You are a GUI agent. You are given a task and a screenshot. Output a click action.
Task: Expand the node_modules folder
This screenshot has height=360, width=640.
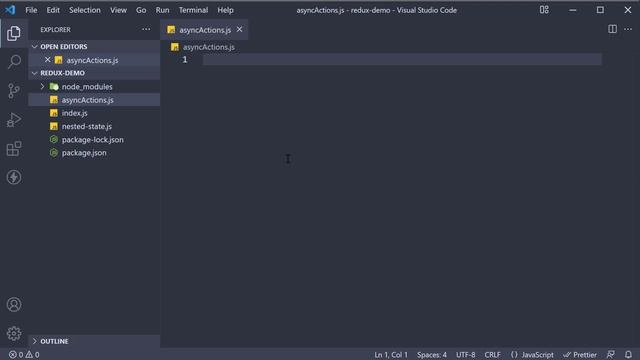[x=42, y=87]
